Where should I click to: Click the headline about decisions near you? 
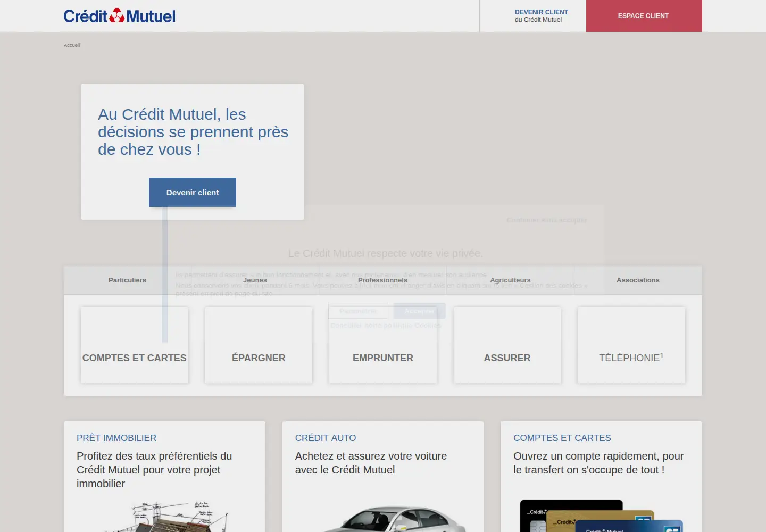click(x=193, y=132)
